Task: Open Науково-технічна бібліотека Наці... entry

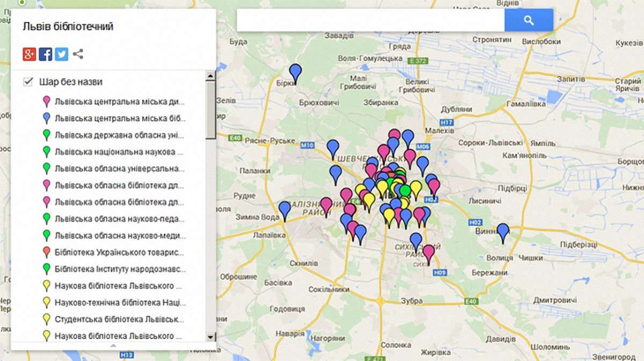Action: click(114, 302)
